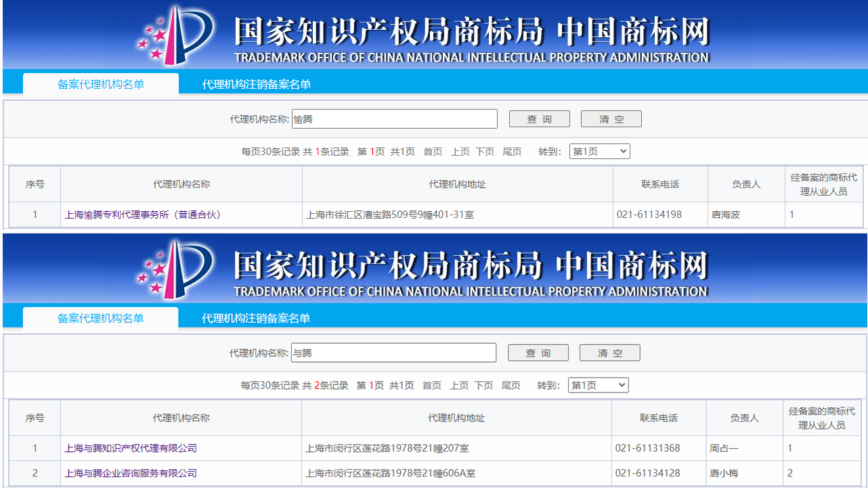Click 下页 in the bottom page pagination

[x=484, y=386]
